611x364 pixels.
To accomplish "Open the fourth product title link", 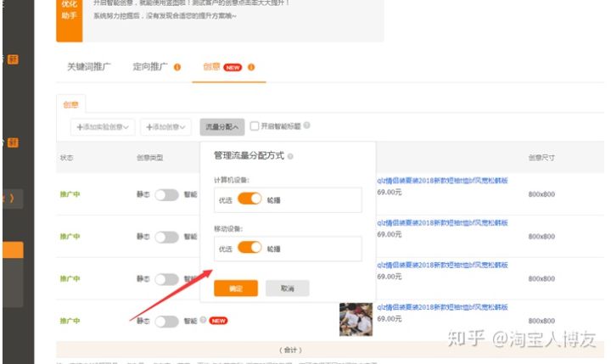I will (x=442, y=307).
